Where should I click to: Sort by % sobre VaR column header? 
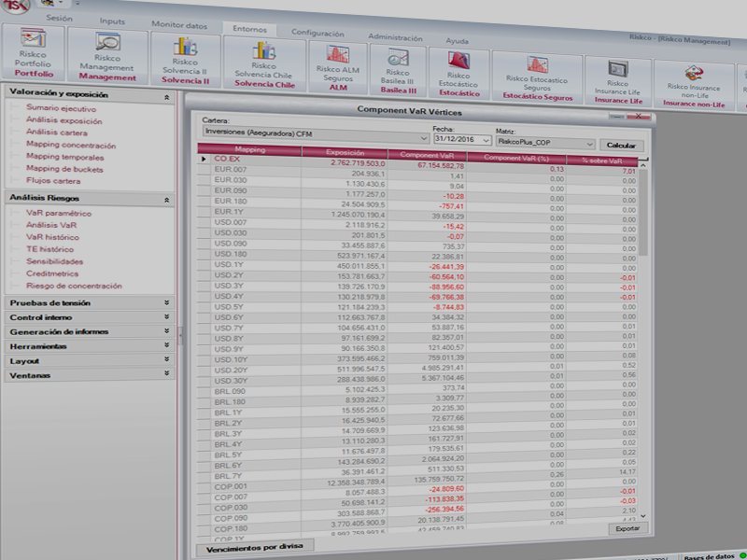pos(601,161)
